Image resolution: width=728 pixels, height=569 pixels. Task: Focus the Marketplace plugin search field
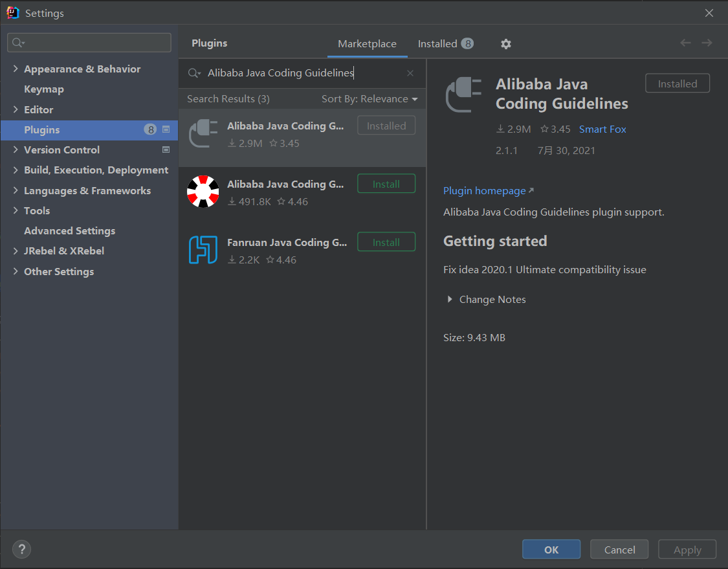pyautogui.click(x=302, y=73)
